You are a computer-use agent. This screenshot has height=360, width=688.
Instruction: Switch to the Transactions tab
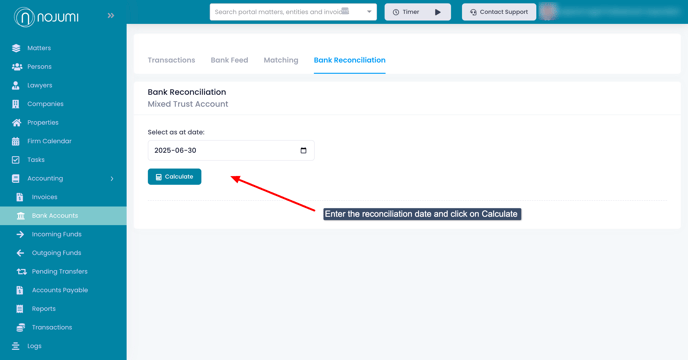(171, 60)
